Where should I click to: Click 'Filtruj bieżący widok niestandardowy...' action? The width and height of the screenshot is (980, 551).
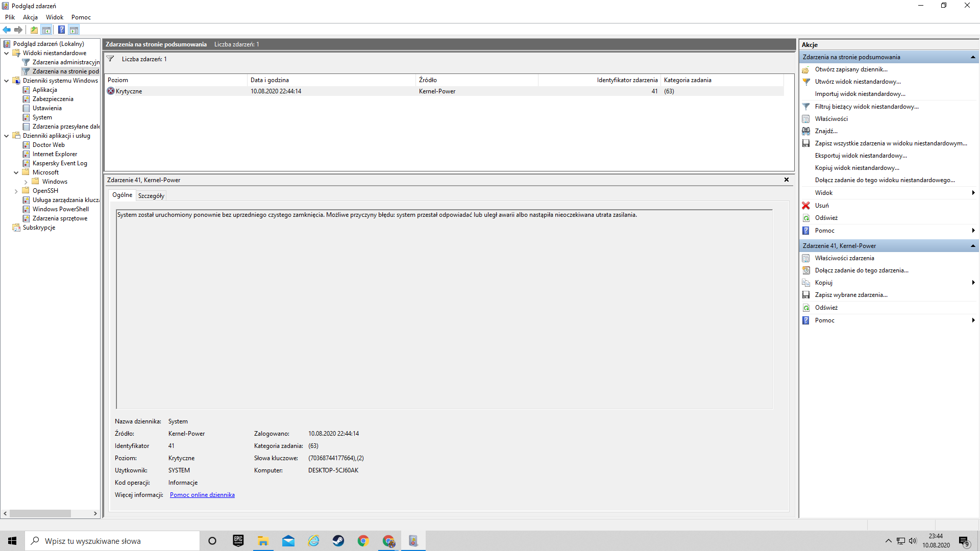[x=866, y=107]
